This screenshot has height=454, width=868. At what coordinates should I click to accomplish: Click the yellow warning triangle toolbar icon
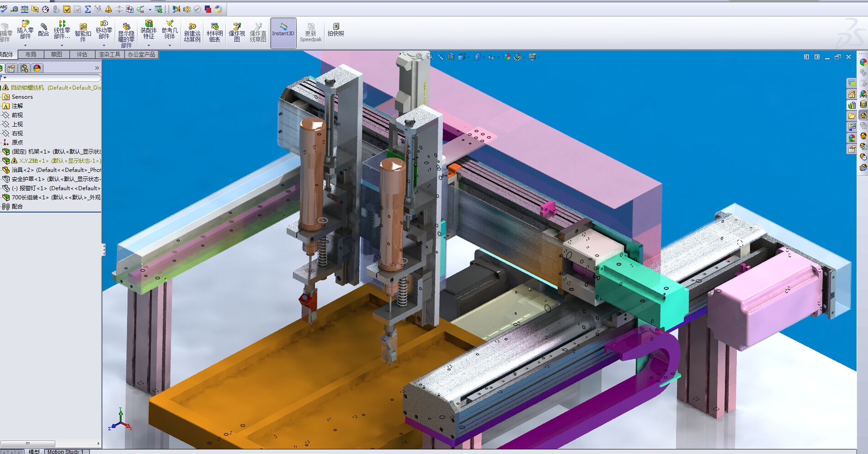tap(109, 9)
